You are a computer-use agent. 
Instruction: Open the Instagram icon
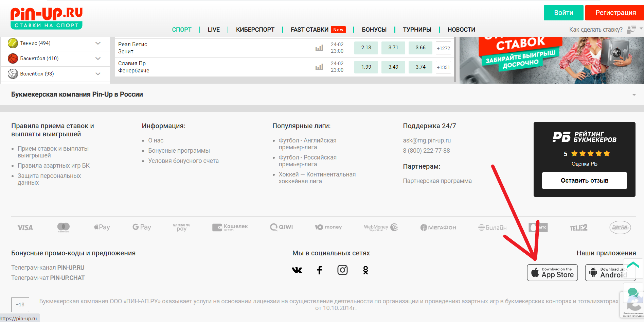point(342,270)
